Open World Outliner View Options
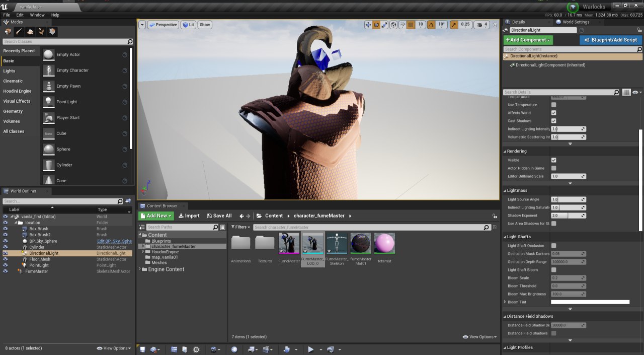The image size is (644, 355). [x=114, y=348]
